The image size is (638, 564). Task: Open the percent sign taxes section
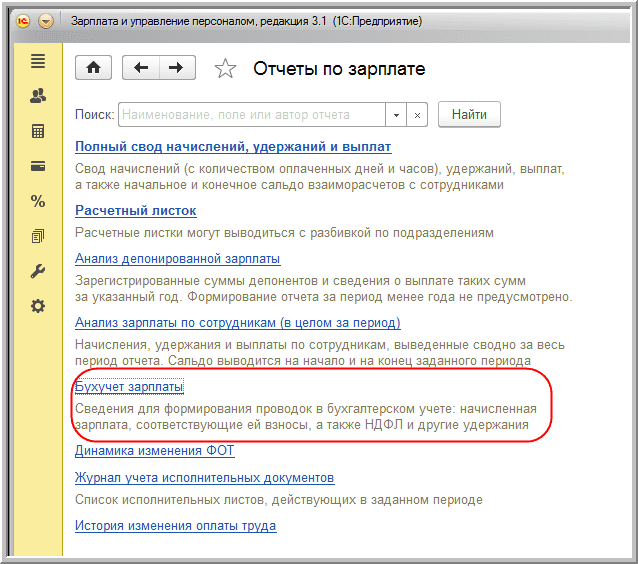[x=38, y=201]
